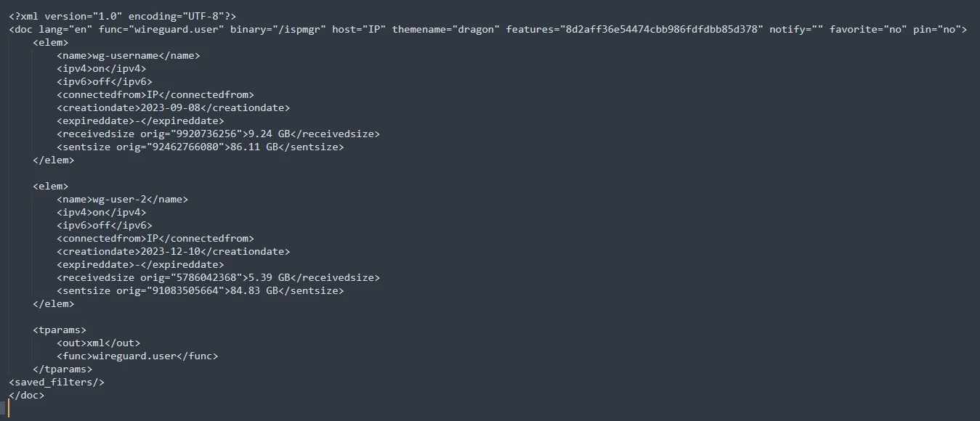The width and height of the screenshot is (980, 421).
Task: Click the tparams opening tag
Action: pos(60,330)
